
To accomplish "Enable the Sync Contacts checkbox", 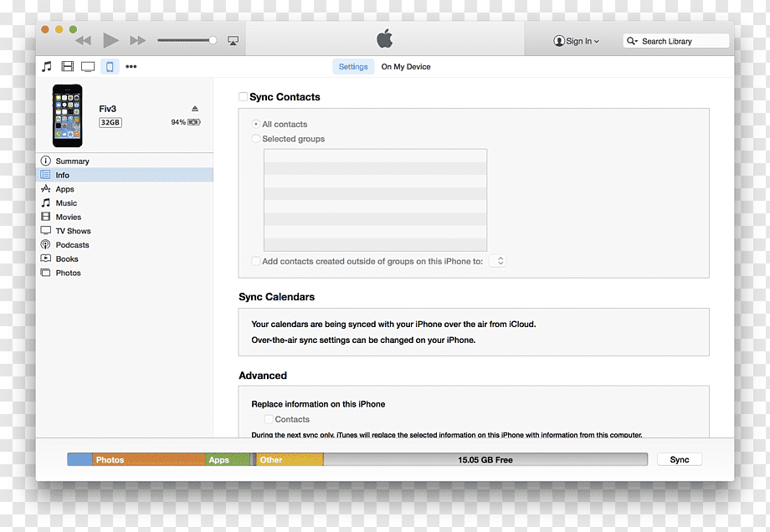I will pyautogui.click(x=243, y=97).
